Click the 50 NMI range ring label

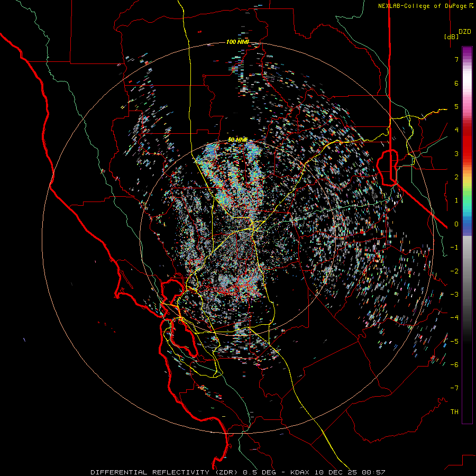coord(237,140)
